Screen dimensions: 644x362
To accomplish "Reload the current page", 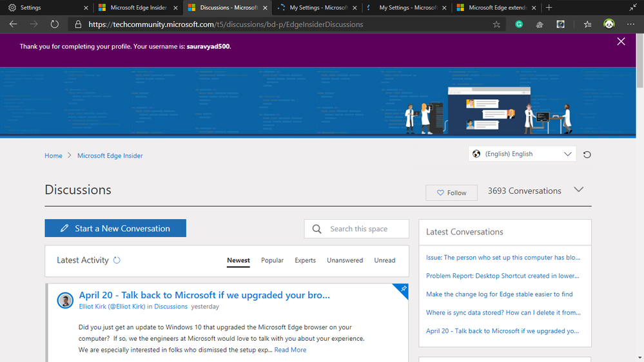I will [x=55, y=24].
